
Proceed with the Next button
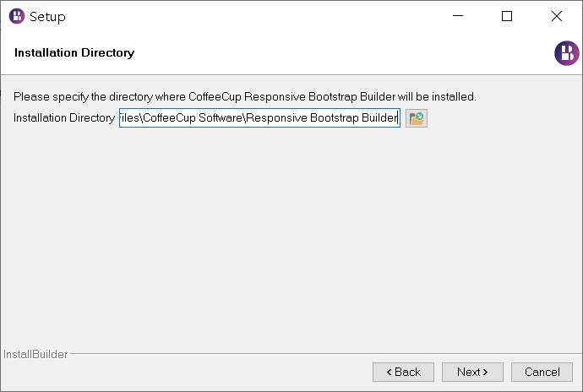(472, 372)
